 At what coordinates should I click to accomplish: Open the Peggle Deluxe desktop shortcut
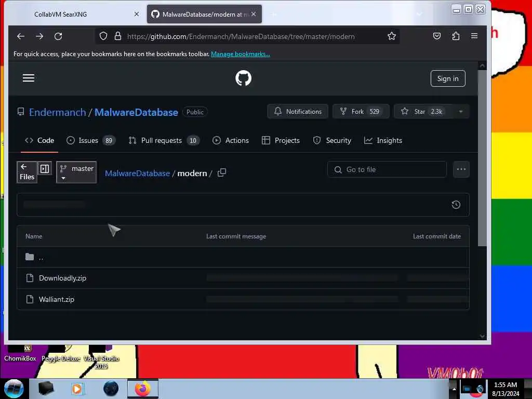(61, 354)
